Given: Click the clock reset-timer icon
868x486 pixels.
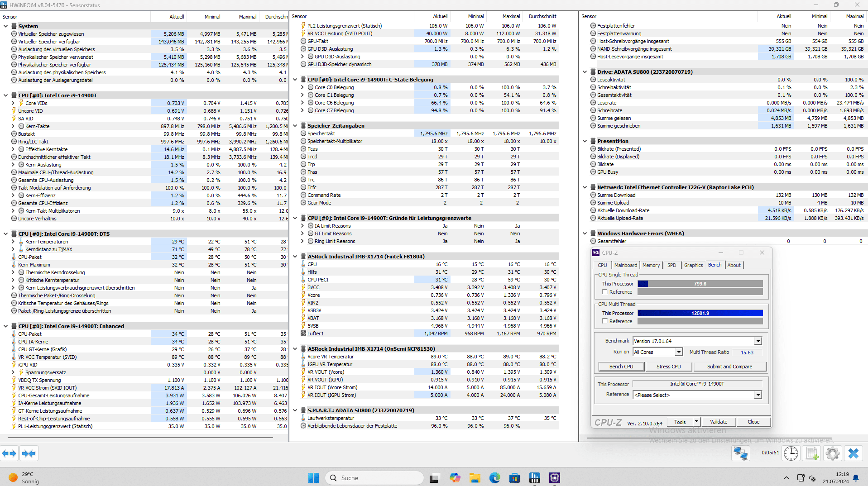Looking at the screenshot, I should click(x=791, y=453).
